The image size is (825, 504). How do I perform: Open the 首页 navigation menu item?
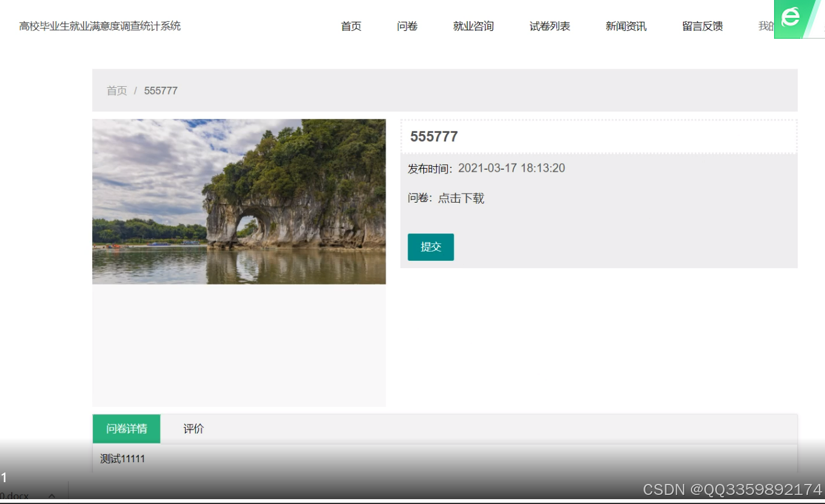[351, 26]
